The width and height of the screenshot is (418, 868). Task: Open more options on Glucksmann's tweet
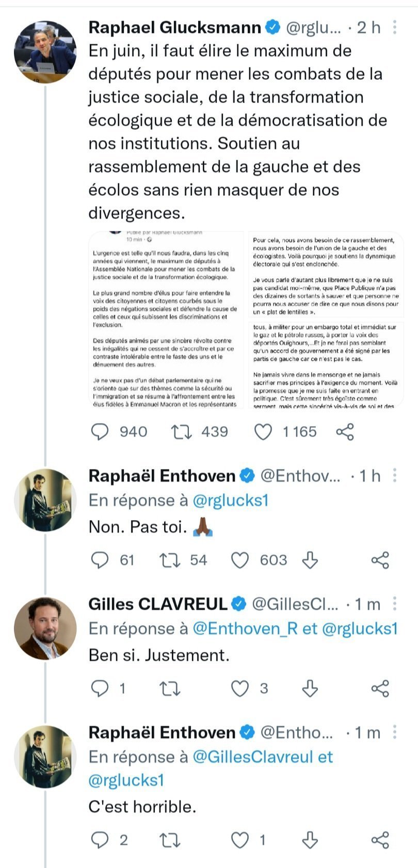tap(395, 27)
